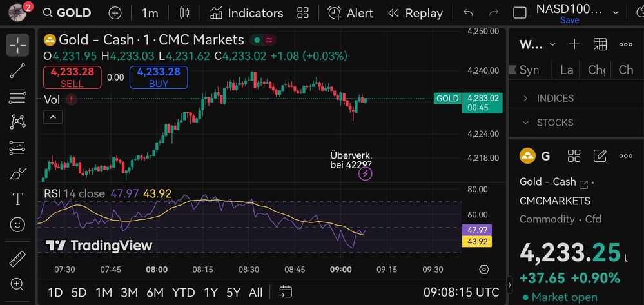Select the Überverk. bei 4229? text note
The width and height of the screenshot is (644, 305).
pos(351,160)
